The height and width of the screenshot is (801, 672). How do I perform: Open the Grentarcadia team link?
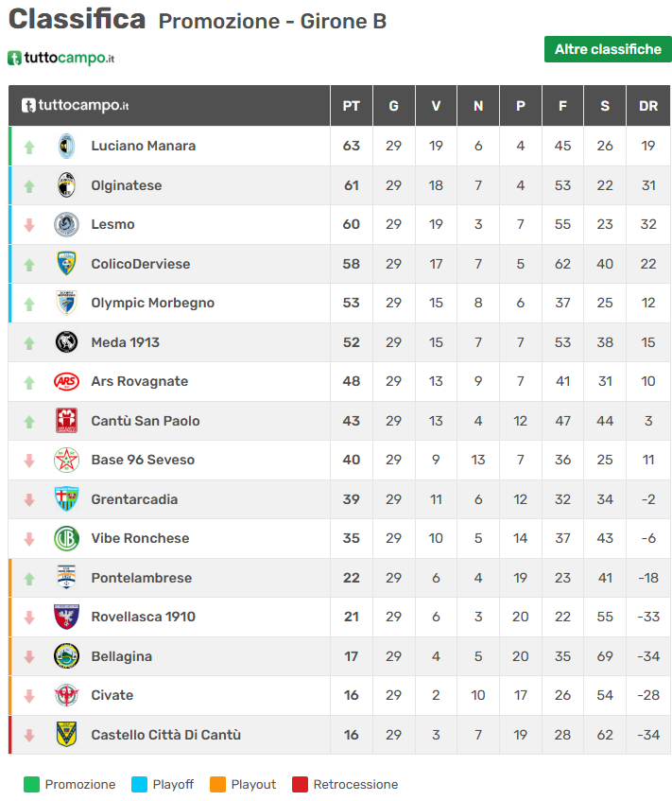pyautogui.click(x=134, y=499)
